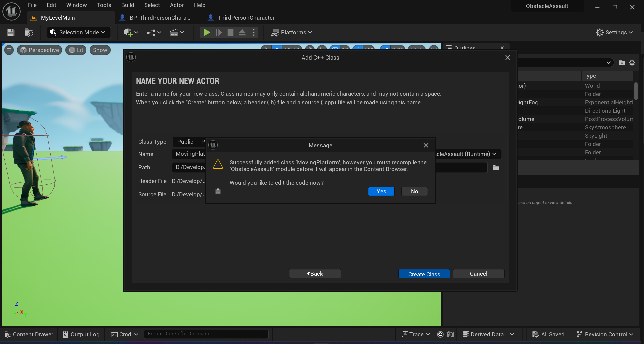Expand the Outliner search filter dropdown
The height and width of the screenshot is (344, 644).
point(608,63)
